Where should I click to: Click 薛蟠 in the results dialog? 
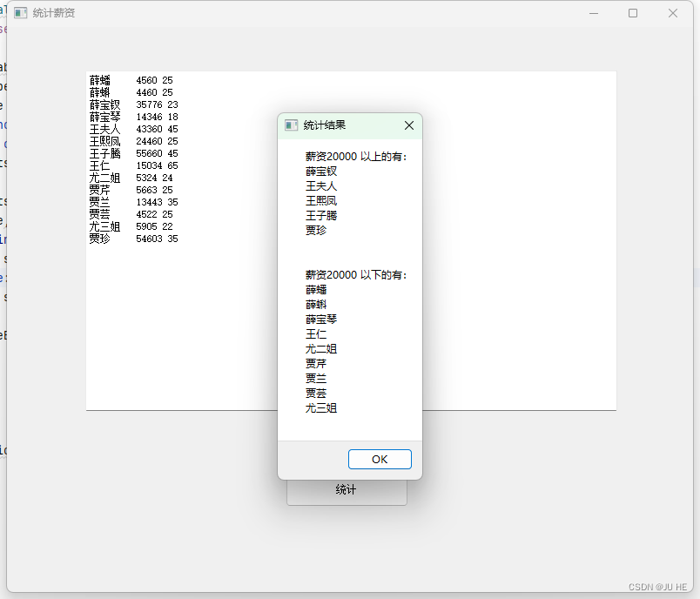316,290
